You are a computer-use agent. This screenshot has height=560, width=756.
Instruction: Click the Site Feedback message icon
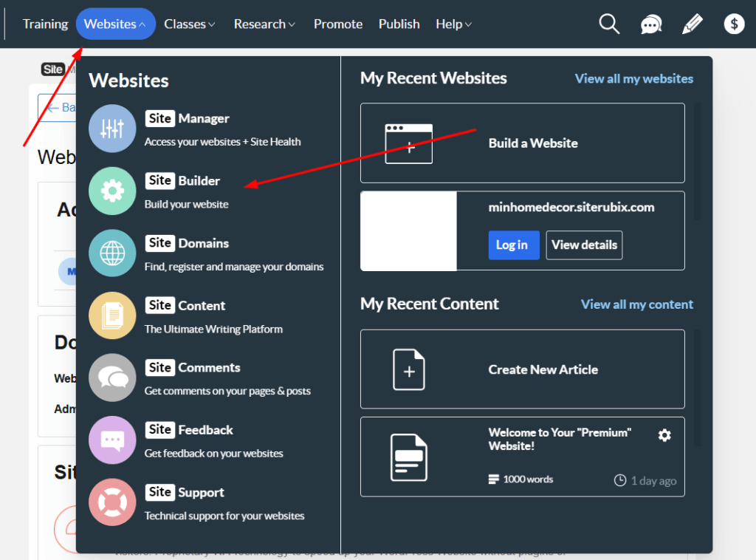pyautogui.click(x=112, y=440)
